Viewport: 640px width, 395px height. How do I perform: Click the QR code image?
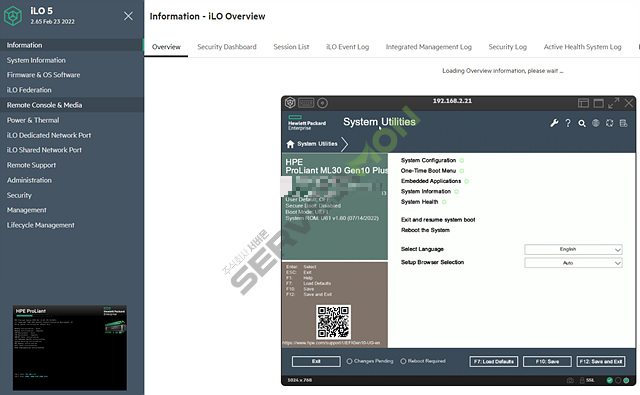coord(333,322)
